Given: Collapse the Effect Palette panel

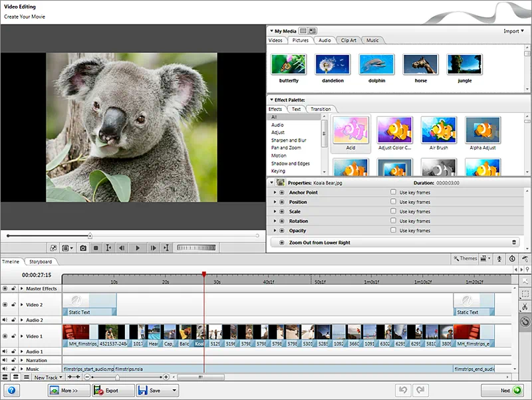Looking at the screenshot, I should pos(271,100).
